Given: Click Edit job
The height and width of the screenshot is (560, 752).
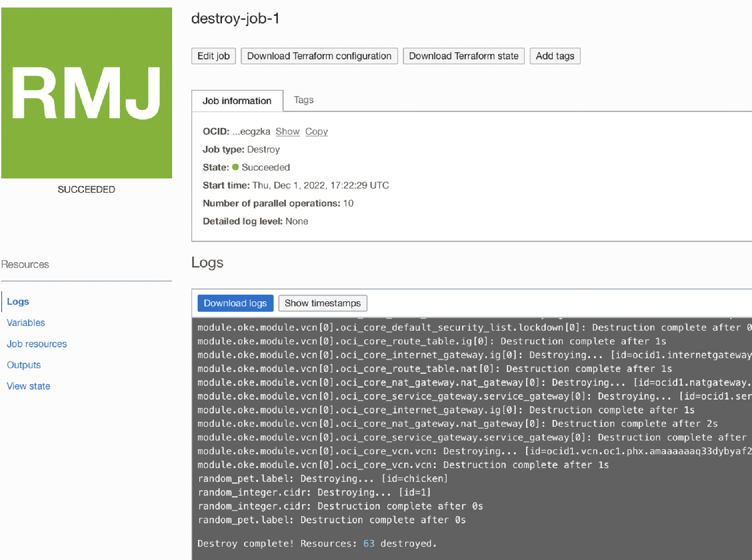Looking at the screenshot, I should 213,56.
